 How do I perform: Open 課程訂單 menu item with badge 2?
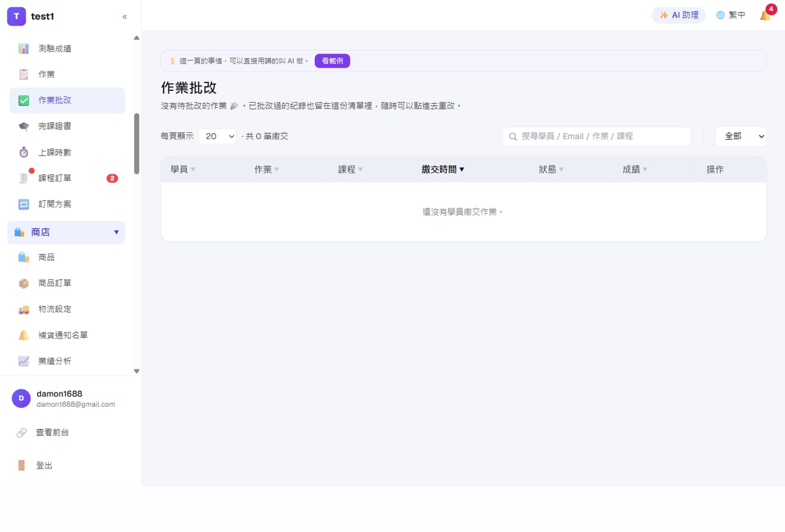pyautogui.click(x=67, y=178)
